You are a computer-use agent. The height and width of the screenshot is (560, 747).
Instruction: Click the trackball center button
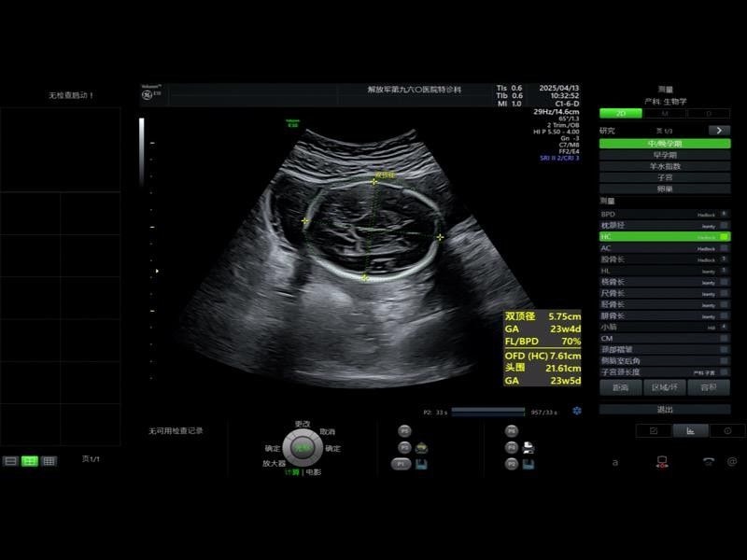coord(303,448)
